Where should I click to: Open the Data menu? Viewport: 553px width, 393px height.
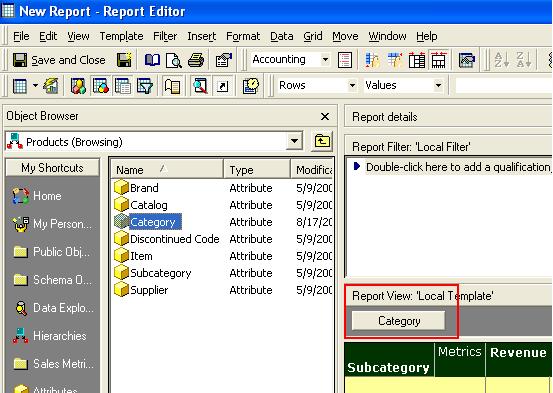282,36
